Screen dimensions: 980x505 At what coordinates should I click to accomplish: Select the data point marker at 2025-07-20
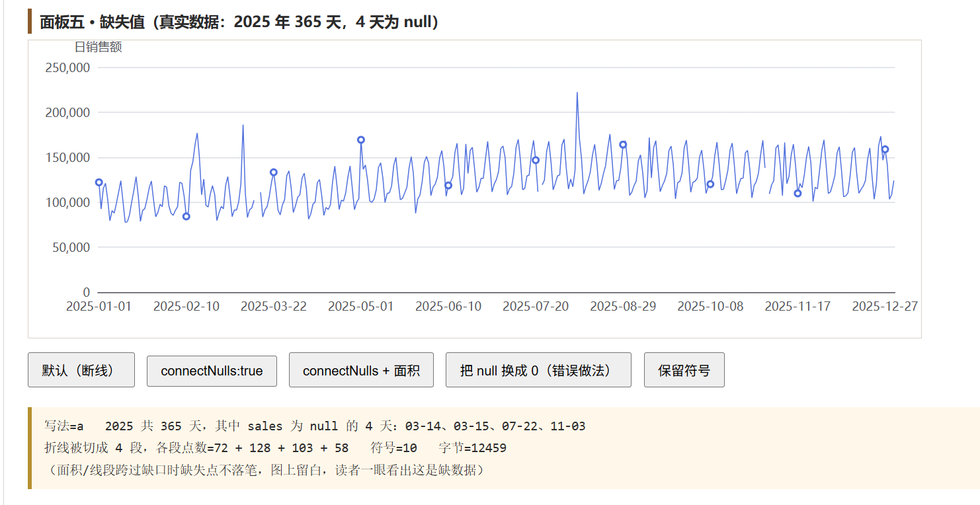pos(536,160)
